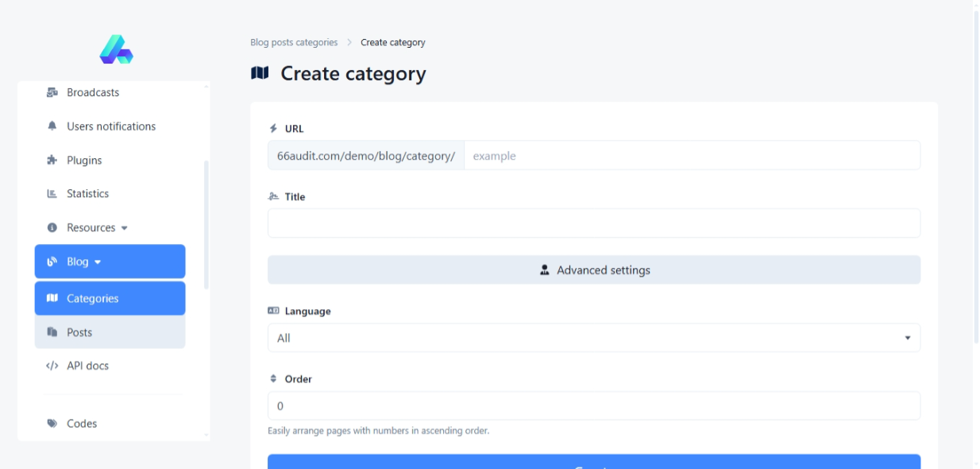980x469 pixels.
Task: Open the Plugins puzzle icon
Action: (52, 161)
